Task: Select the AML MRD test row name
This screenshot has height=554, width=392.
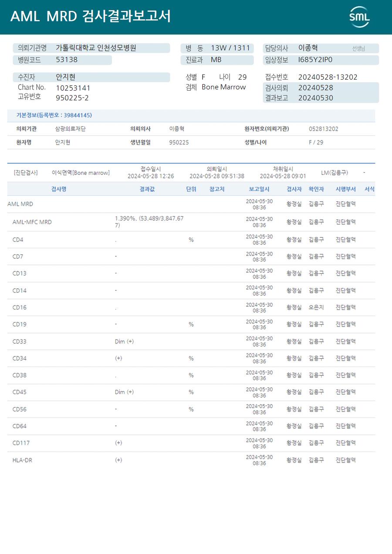Action: pos(20,204)
